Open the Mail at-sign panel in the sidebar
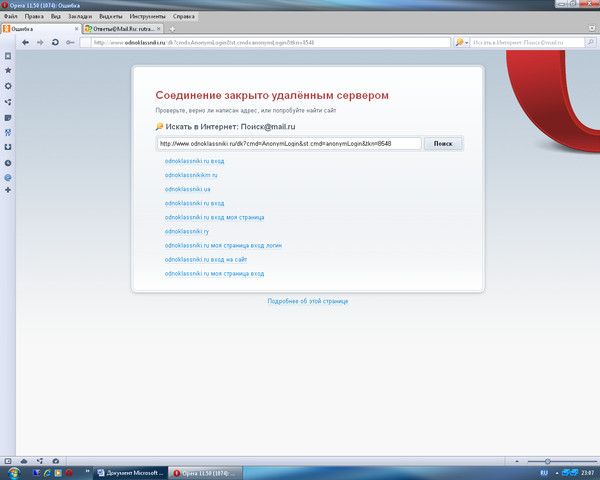600x480 pixels. [x=8, y=178]
